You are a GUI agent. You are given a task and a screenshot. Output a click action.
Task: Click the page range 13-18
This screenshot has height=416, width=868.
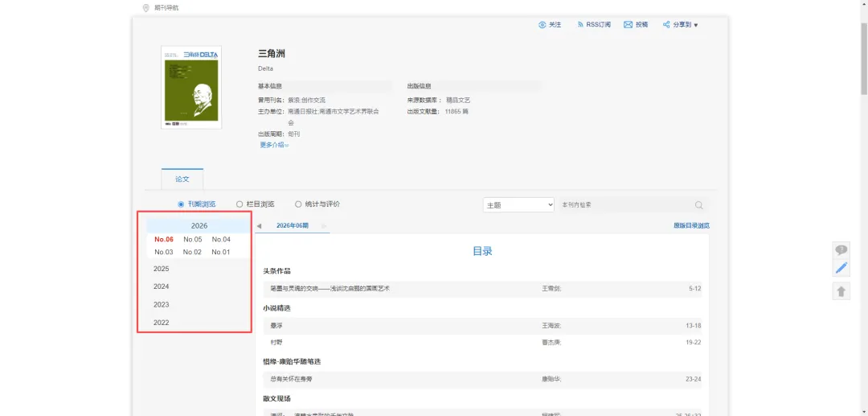click(693, 326)
